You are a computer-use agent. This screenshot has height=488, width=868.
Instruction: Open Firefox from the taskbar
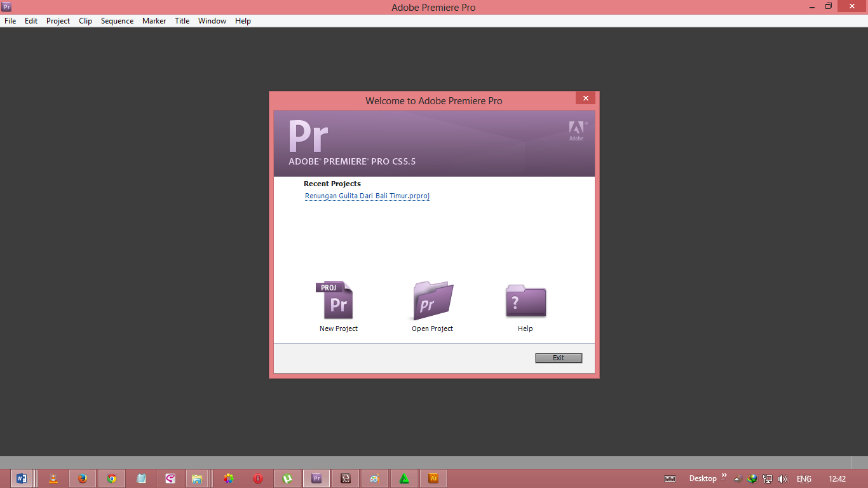tap(83, 478)
